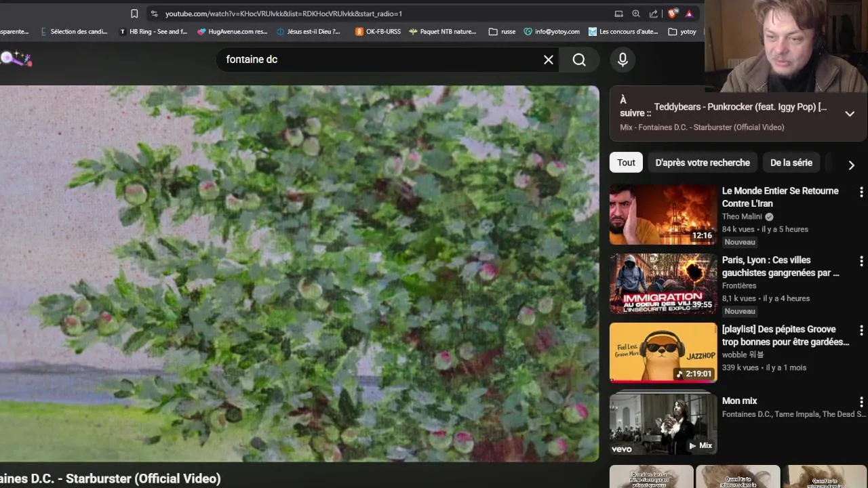868x488 pixels.
Task: Click the Starburster video player
Action: point(299,274)
